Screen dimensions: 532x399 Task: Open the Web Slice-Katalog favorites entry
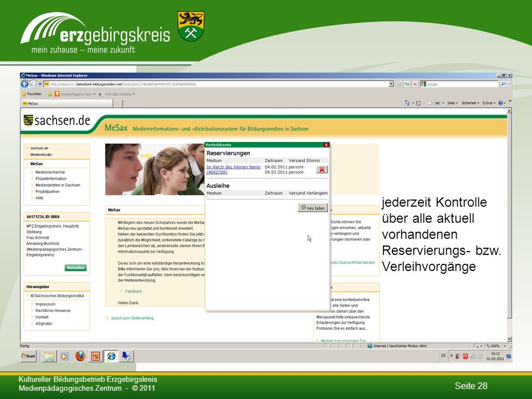point(117,94)
